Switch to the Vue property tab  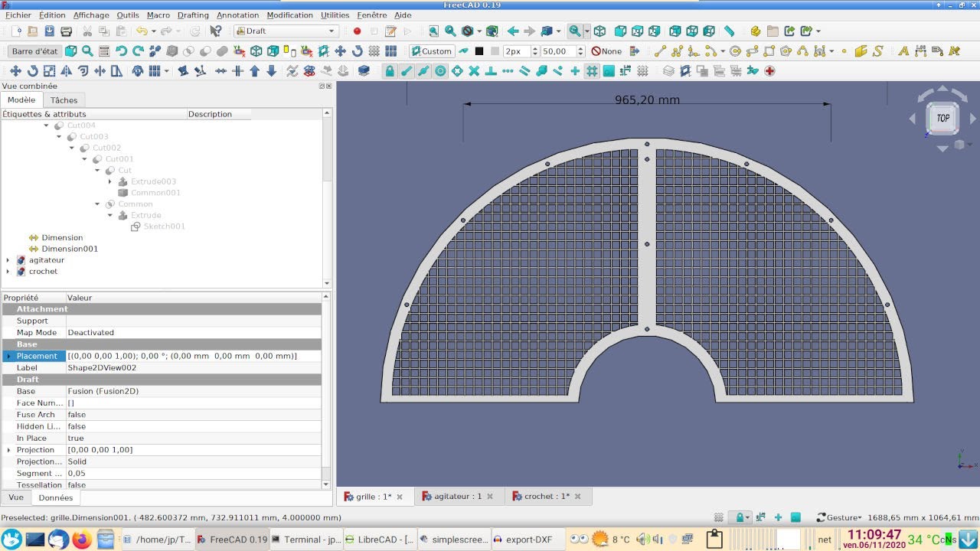pos(16,497)
